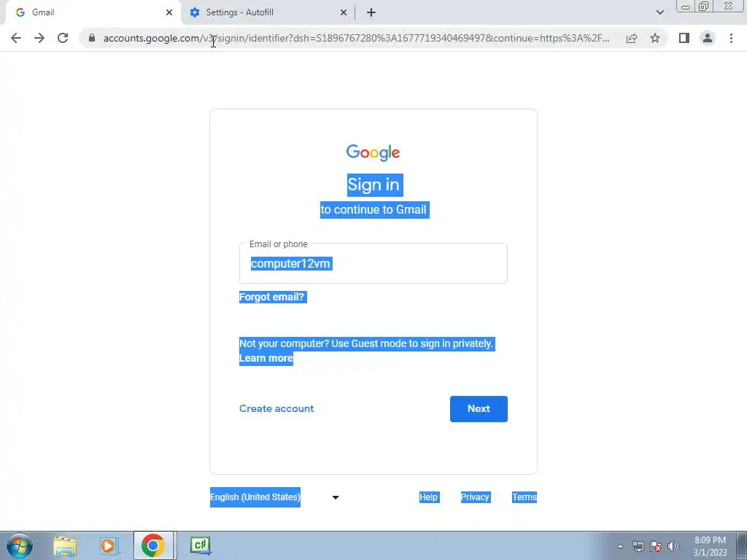Click the blue Next button
This screenshot has width=747, height=560.
tap(479, 409)
